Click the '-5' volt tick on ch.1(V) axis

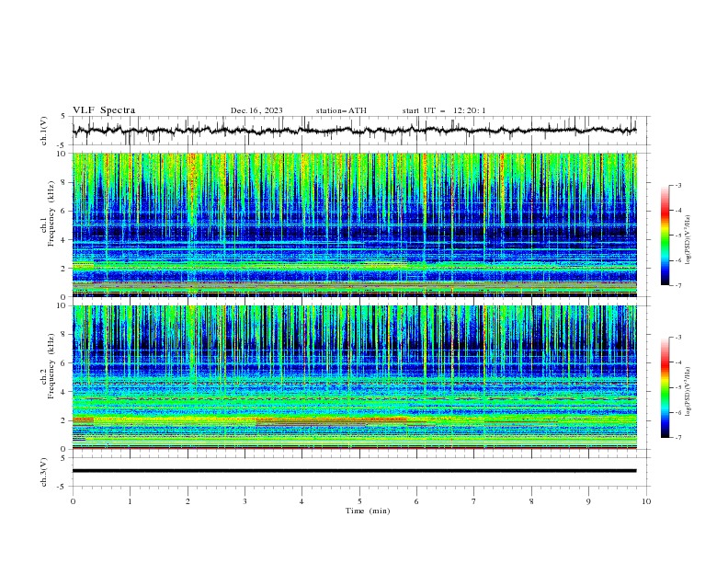pos(63,145)
